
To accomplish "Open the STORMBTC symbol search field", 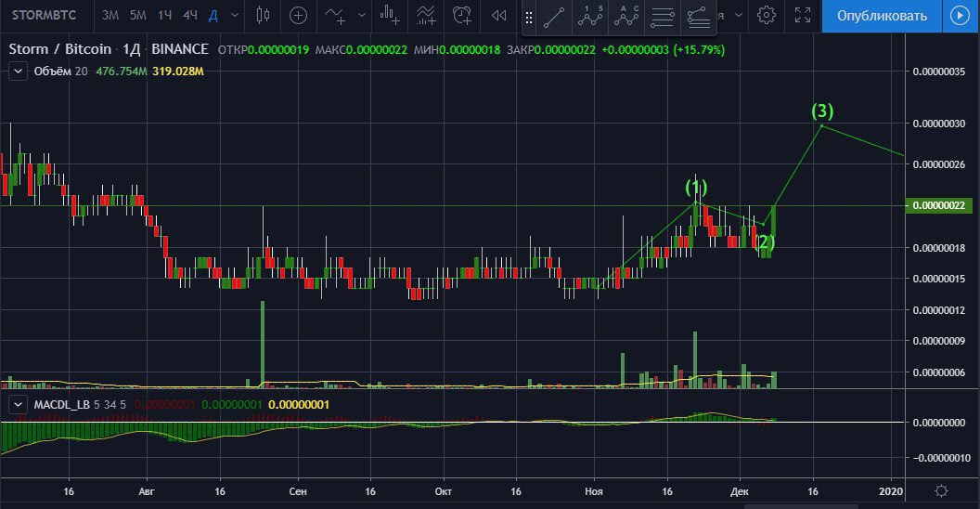I will pos(45,15).
